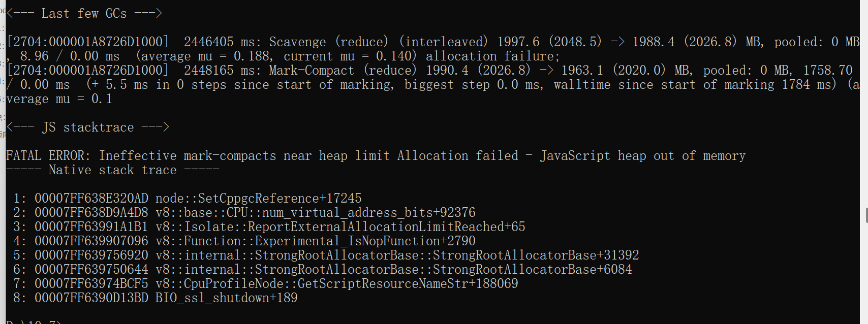Click the 'FATAL ERROR' text
The height and width of the screenshot is (324, 868).
(48, 156)
